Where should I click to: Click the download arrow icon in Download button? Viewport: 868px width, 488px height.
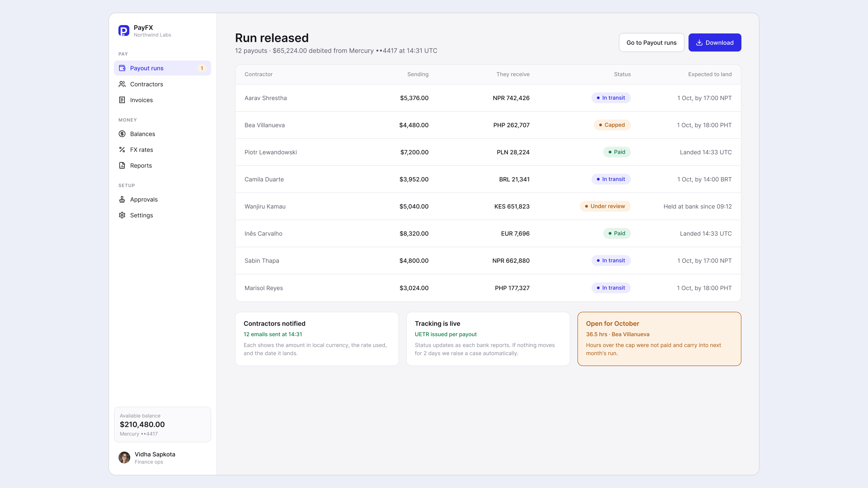[699, 42]
